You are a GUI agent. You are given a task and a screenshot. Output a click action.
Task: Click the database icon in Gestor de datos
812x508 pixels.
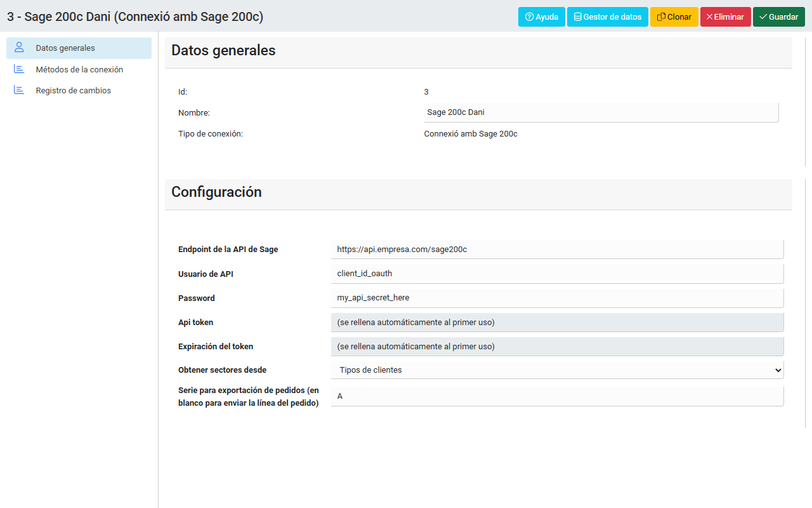[578, 17]
